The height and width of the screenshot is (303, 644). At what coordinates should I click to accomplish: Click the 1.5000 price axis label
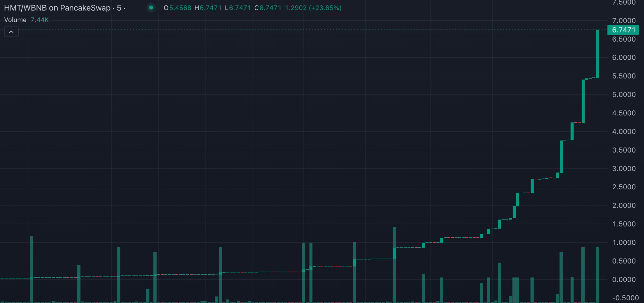coord(624,224)
